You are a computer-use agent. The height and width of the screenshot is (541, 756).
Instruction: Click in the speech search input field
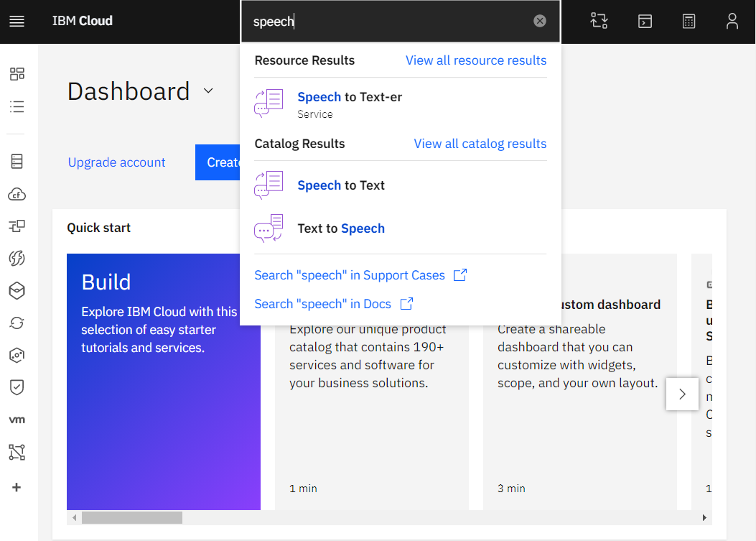(x=388, y=22)
